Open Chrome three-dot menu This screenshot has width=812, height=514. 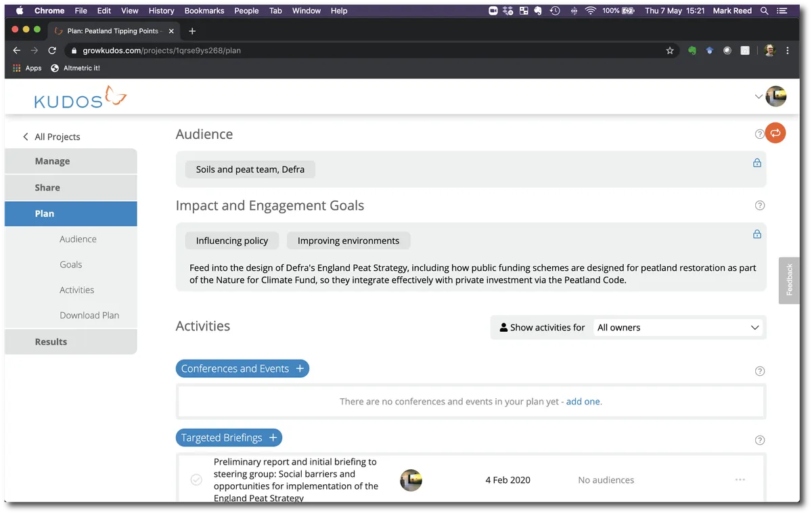tap(788, 51)
